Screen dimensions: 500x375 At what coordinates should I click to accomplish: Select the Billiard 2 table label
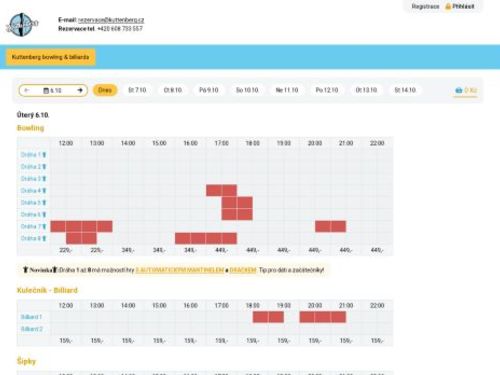32,329
